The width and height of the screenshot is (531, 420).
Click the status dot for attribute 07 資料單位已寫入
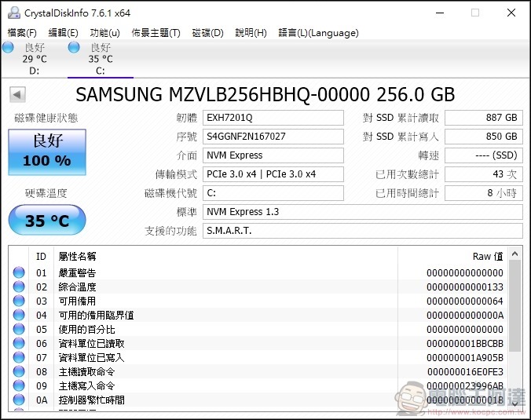[x=19, y=357]
